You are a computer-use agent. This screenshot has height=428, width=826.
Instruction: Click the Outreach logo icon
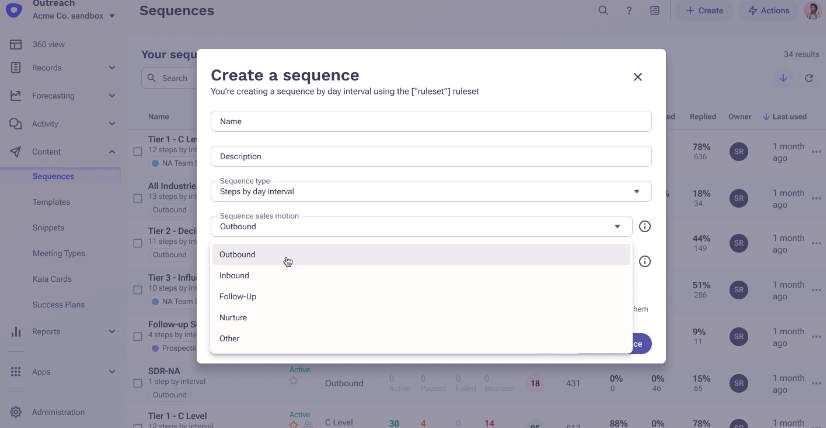14,10
